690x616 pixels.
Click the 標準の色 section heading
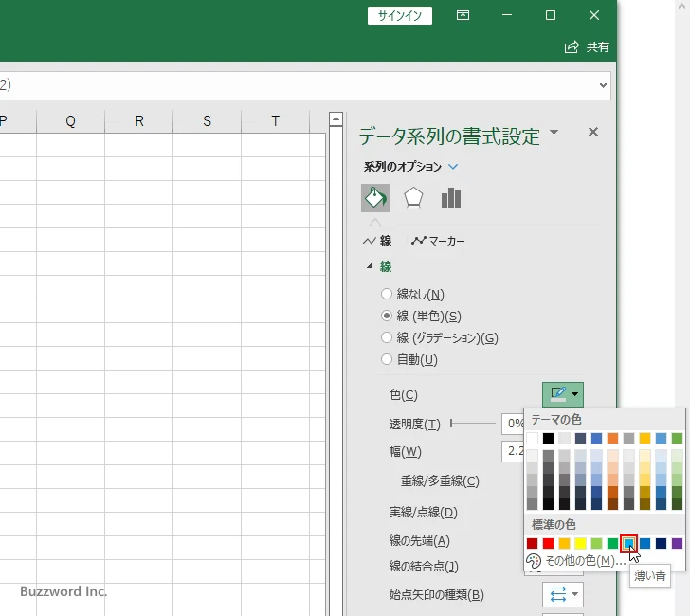click(x=554, y=524)
